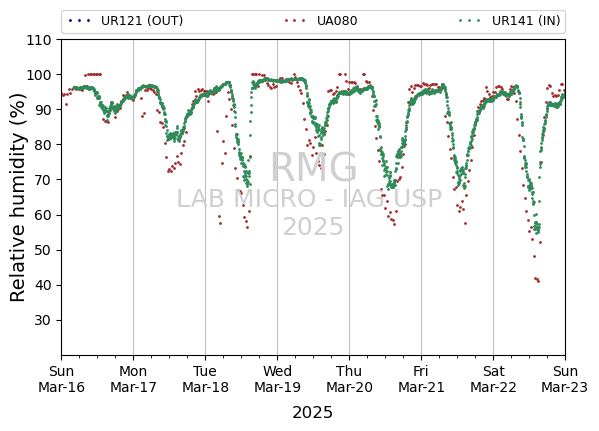Click the Tue Mar-18 date label
Screen dimensions: 599x431
click(x=205, y=379)
